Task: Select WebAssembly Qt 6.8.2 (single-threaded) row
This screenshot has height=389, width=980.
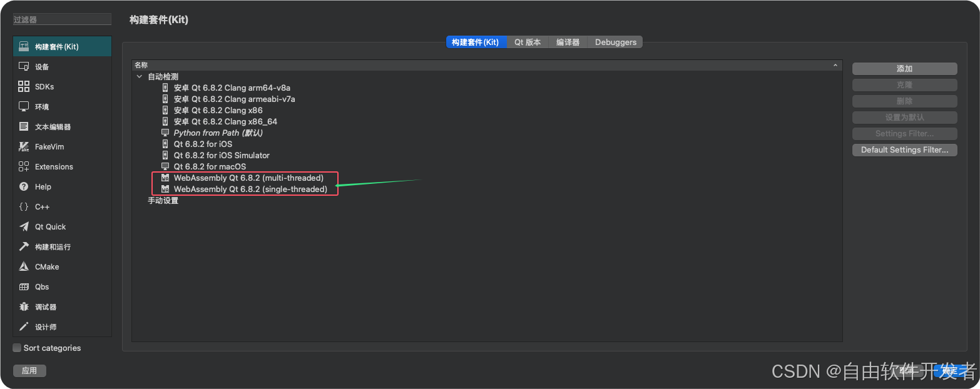Action: click(x=487, y=189)
